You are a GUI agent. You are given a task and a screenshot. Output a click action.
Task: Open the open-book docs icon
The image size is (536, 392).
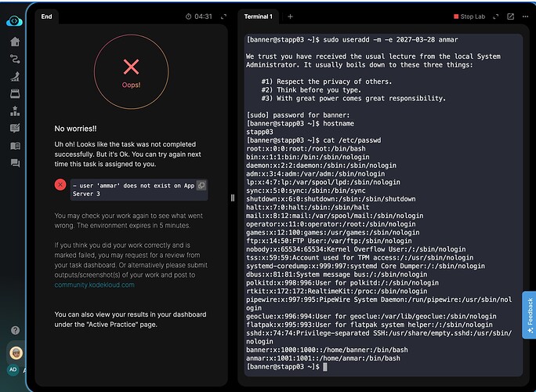[x=15, y=146]
